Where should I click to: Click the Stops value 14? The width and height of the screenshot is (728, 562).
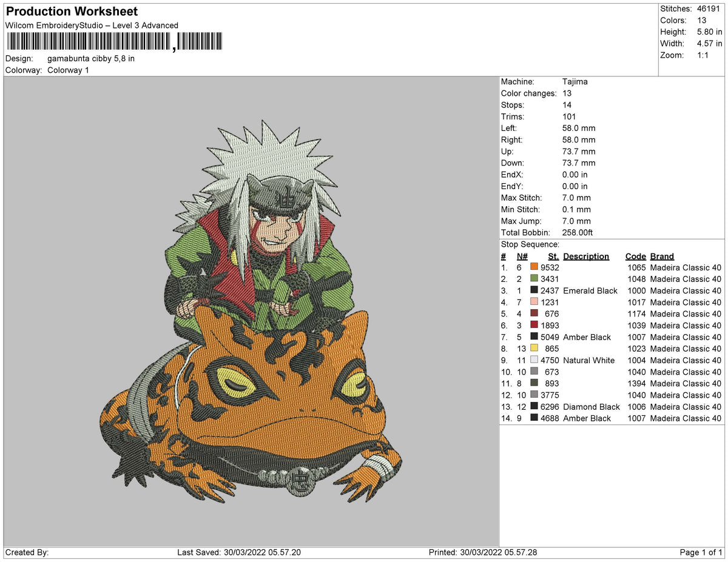(x=567, y=105)
